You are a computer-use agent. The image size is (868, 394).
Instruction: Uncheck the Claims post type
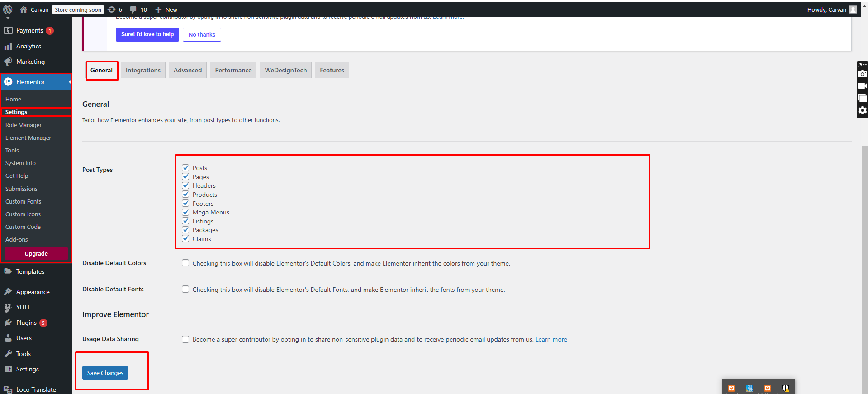(185, 238)
